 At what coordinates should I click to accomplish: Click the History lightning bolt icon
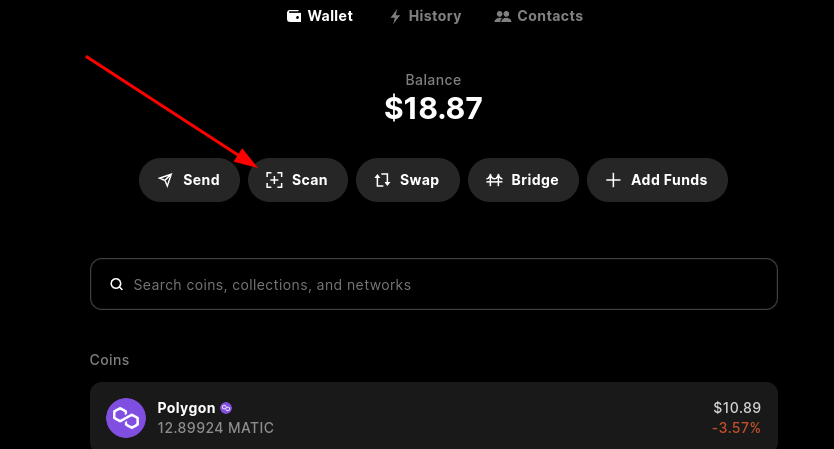[x=395, y=16]
